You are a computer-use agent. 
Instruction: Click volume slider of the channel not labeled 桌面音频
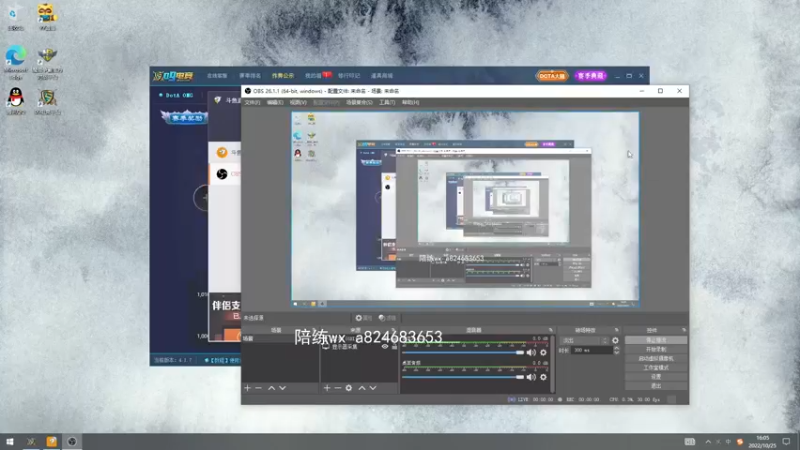[463, 353]
